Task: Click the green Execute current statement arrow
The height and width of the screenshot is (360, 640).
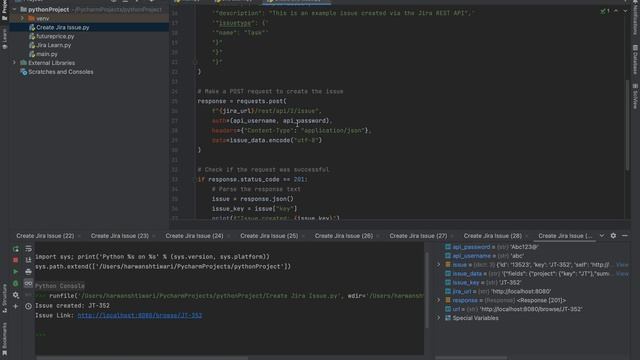Action: (16, 271)
